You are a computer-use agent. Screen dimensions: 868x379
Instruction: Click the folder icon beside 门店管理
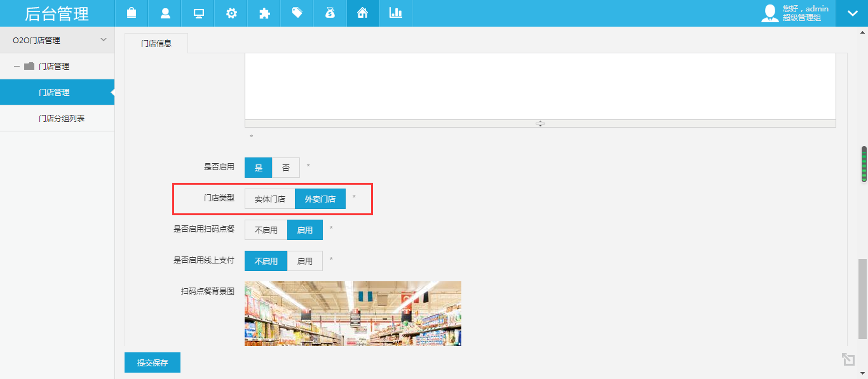coord(29,66)
